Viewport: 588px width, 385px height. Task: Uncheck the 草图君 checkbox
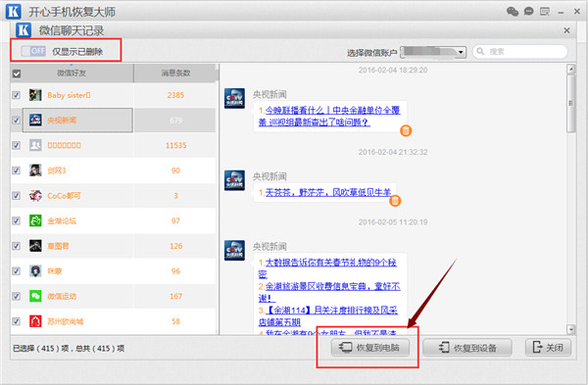click(16, 246)
